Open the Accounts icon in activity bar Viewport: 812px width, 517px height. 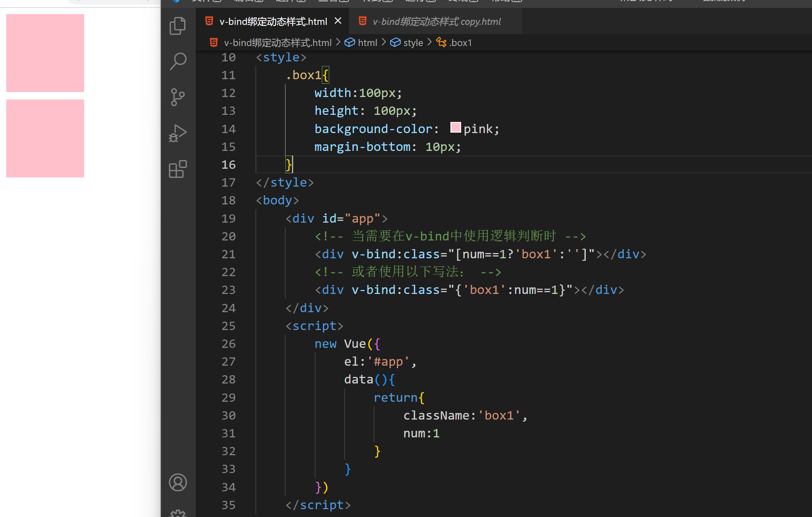(178, 483)
